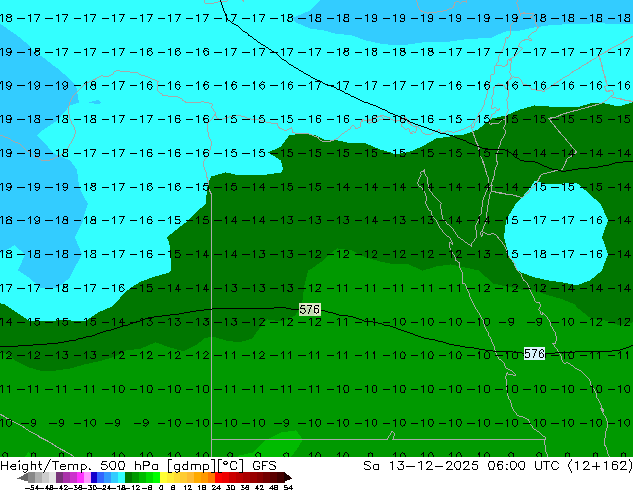
Task: Click the -18 value inside the cyan oval region
Action: [x=535, y=254]
